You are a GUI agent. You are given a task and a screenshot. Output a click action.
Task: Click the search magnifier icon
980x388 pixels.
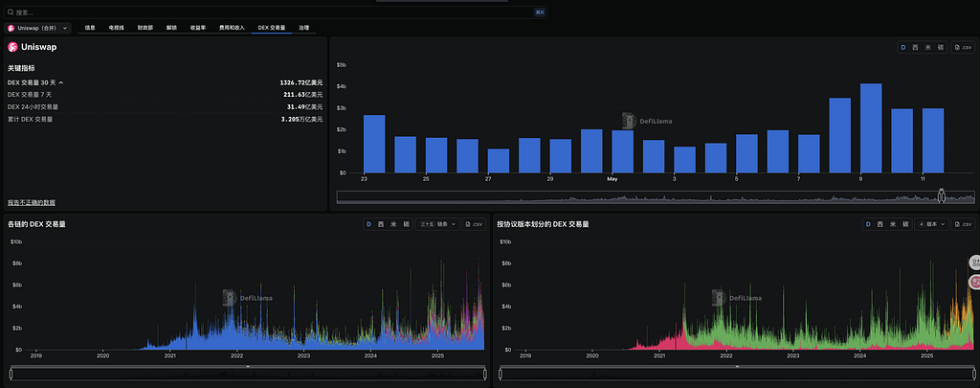[x=11, y=12]
